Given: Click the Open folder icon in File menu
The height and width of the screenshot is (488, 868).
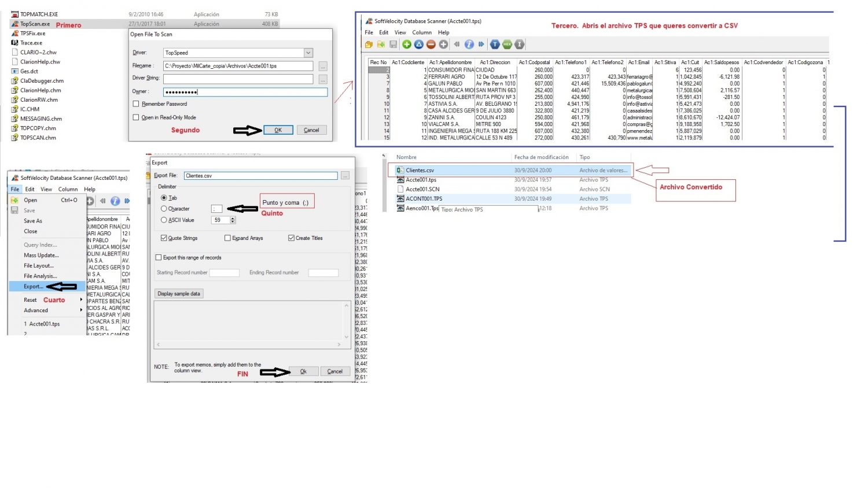Looking at the screenshot, I should coord(14,200).
